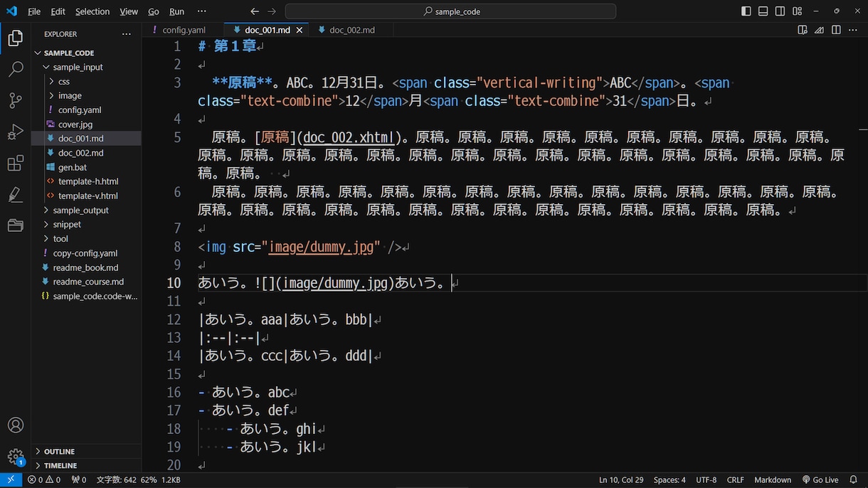Open the Go menu
This screenshot has width=868, height=488.
coord(154,11)
